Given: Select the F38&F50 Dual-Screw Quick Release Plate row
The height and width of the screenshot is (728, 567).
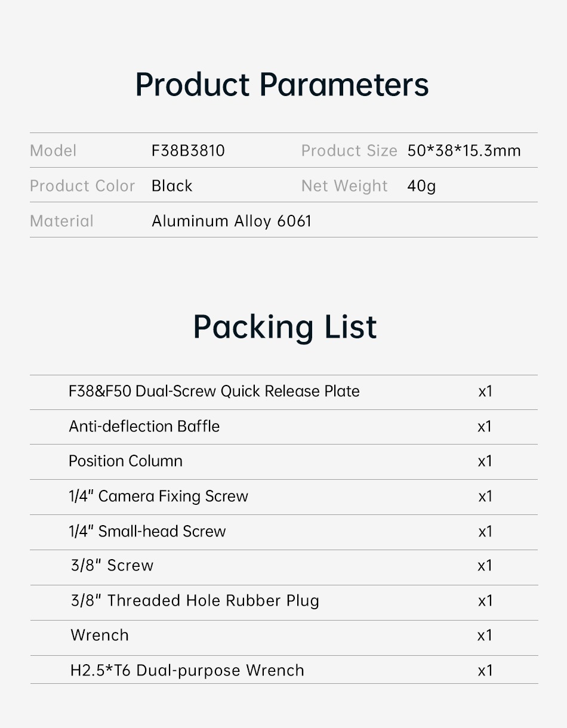Looking at the screenshot, I should pos(214,391).
